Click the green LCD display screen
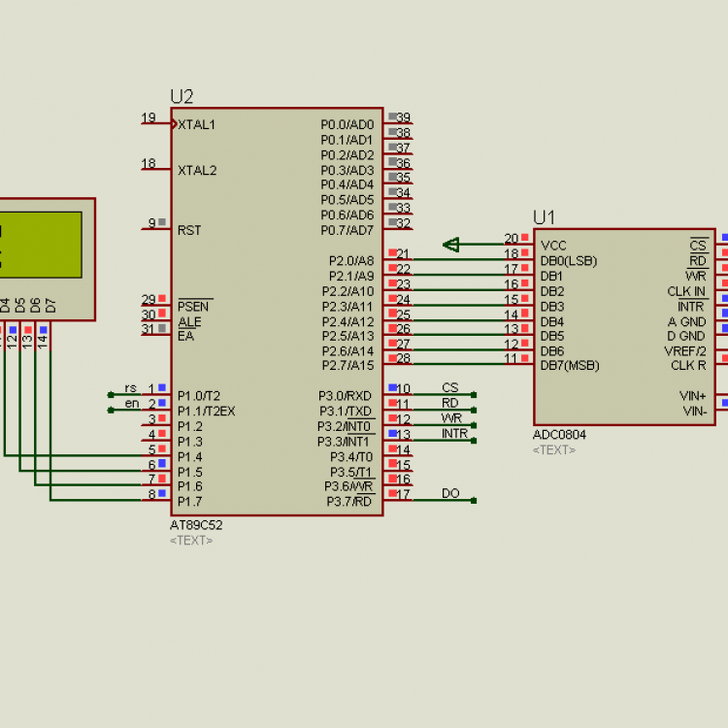The height and width of the screenshot is (728, 728). point(39,242)
